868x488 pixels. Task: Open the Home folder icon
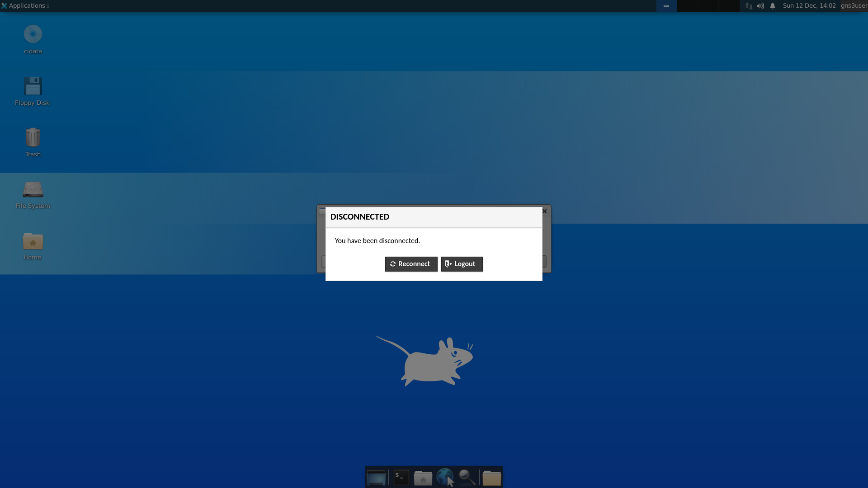32,242
